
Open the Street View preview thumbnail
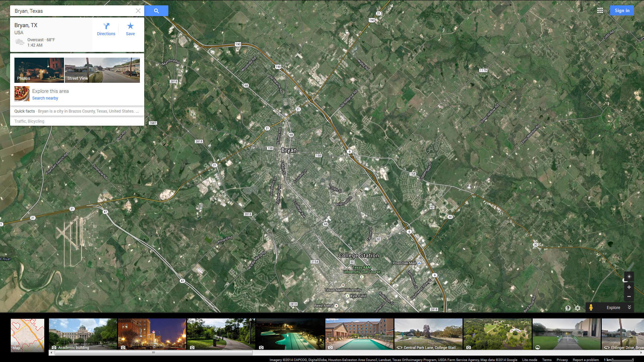point(102,70)
